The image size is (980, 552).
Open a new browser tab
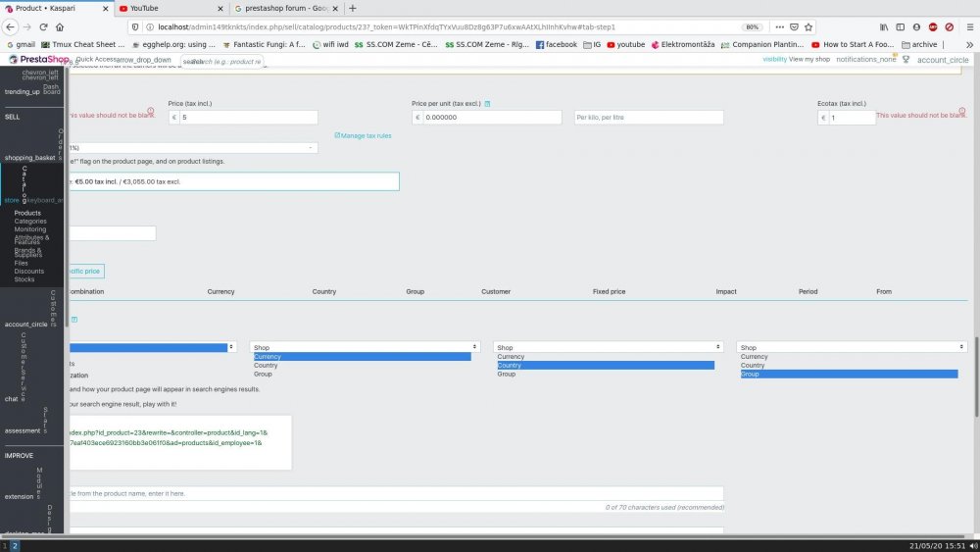353,8
